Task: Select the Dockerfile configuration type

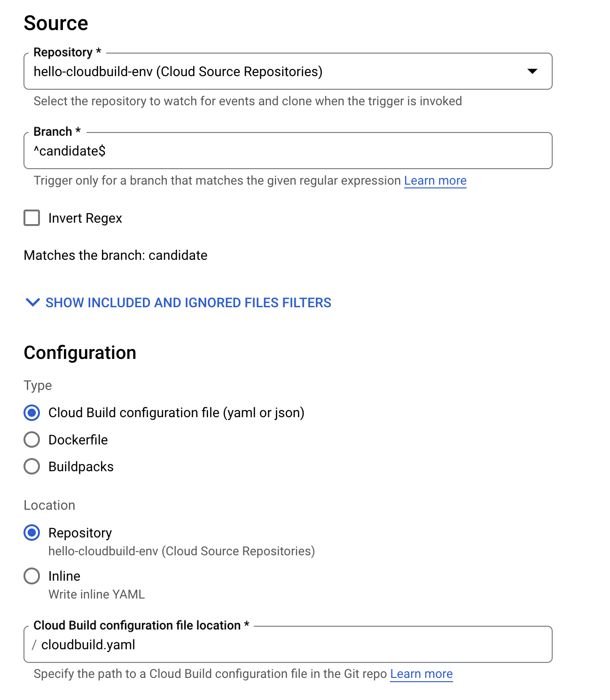Action: (32, 440)
